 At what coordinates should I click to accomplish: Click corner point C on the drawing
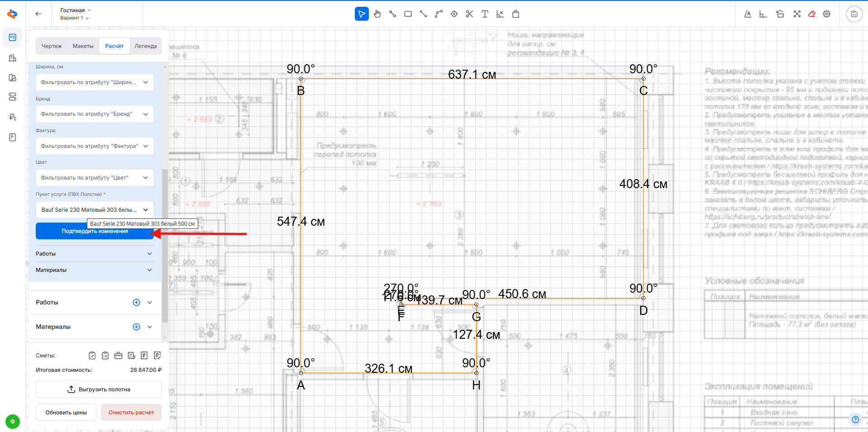pos(643,79)
